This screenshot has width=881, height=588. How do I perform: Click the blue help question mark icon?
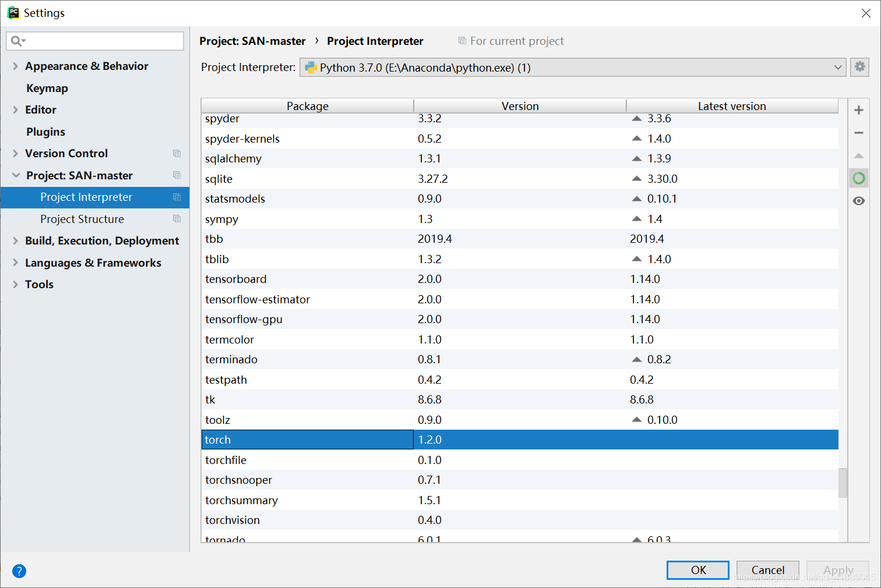(19, 571)
